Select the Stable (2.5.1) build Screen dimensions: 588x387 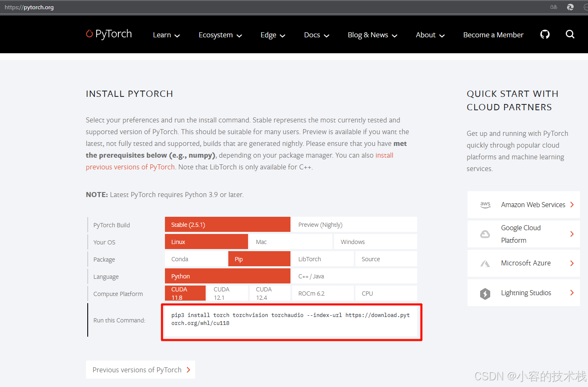[227, 224]
